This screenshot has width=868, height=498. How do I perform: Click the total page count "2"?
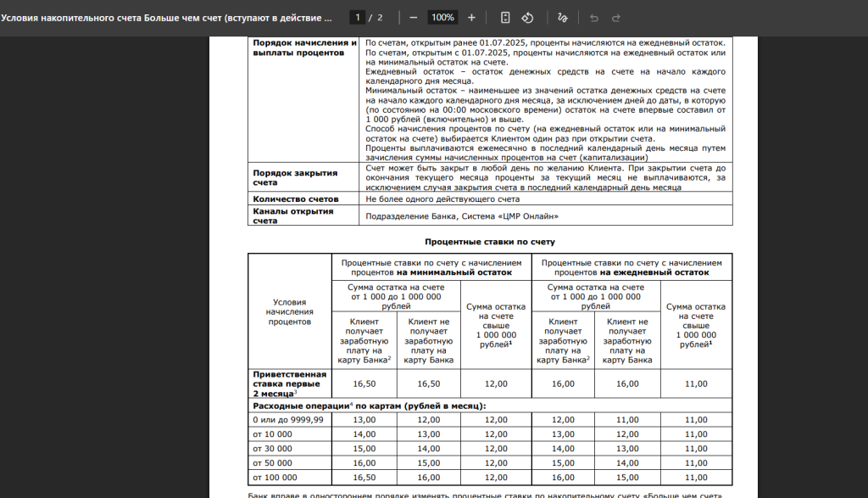pos(380,18)
